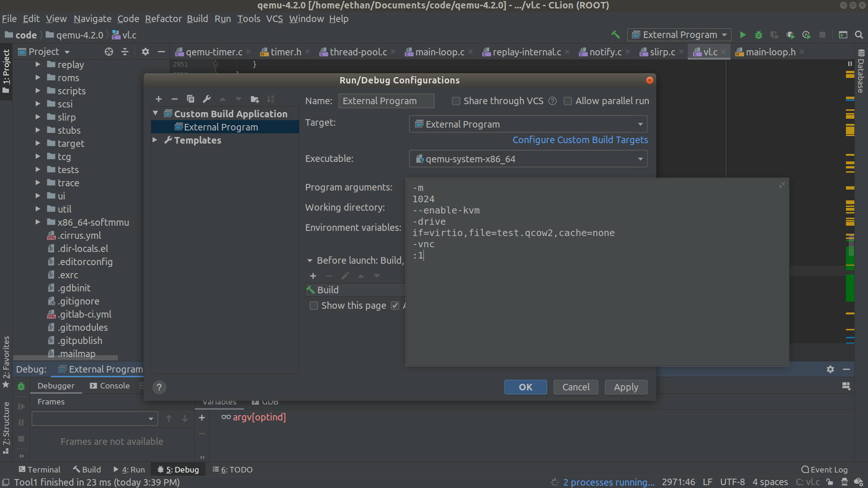Switch to the slirp.c editor tab
The width and height of the screenshot is (868, 488).
(x=662, y=52)
